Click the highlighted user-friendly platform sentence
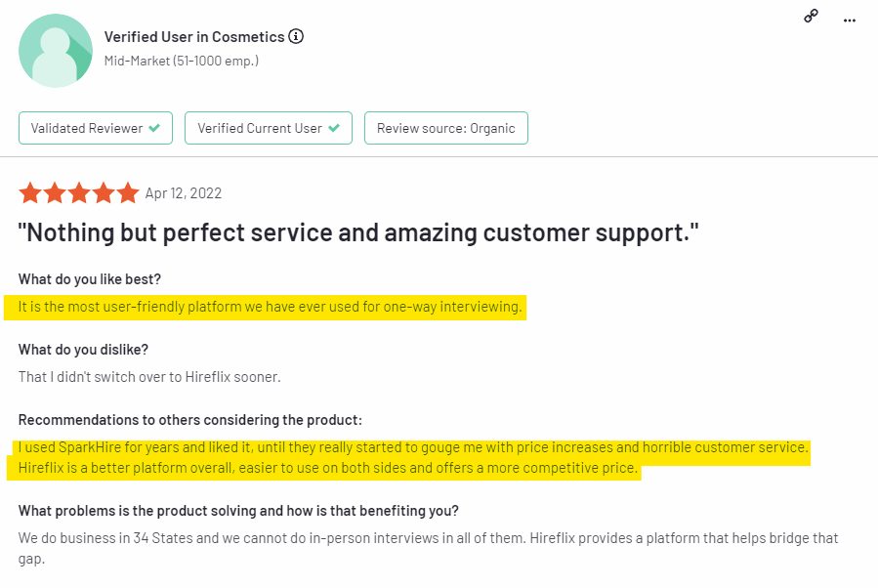878x588 pixels. 270,307
